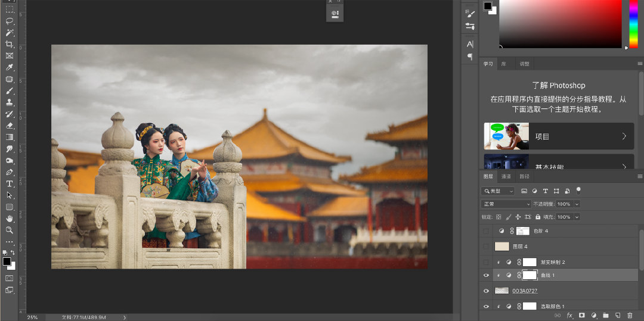The height and width of the screenshot is (321, 644).
Task: Toggle Quick Mask mode
Action: tap(9, 278)
